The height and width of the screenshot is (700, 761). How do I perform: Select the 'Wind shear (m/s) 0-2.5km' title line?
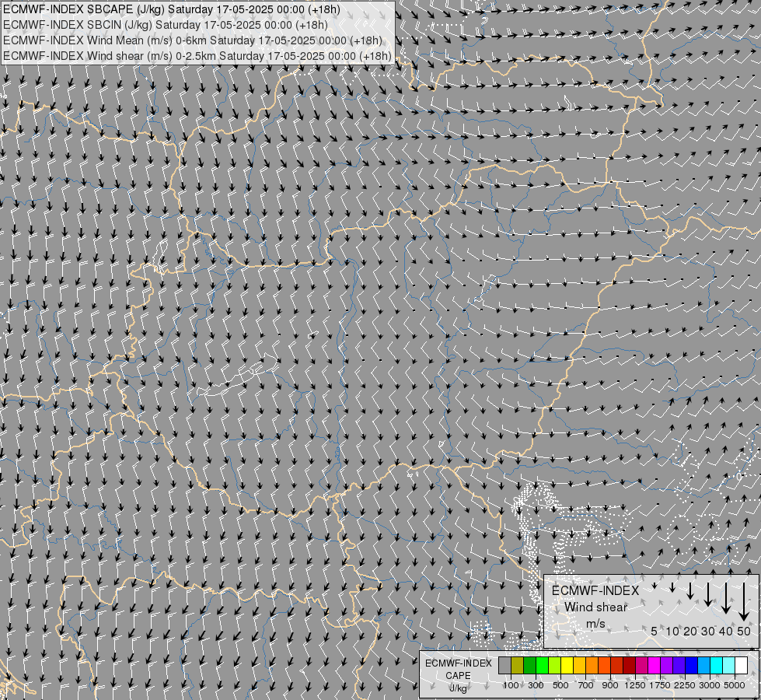coord(197,56)
